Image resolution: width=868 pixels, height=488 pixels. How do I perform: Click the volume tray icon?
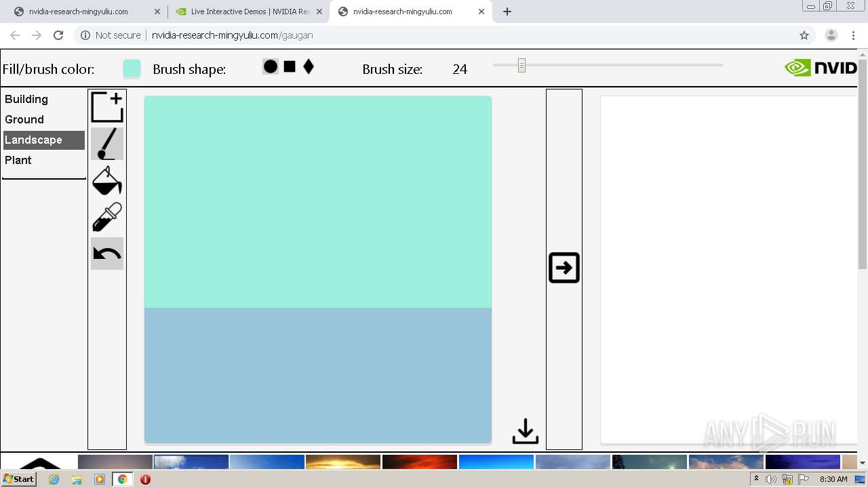771,479
